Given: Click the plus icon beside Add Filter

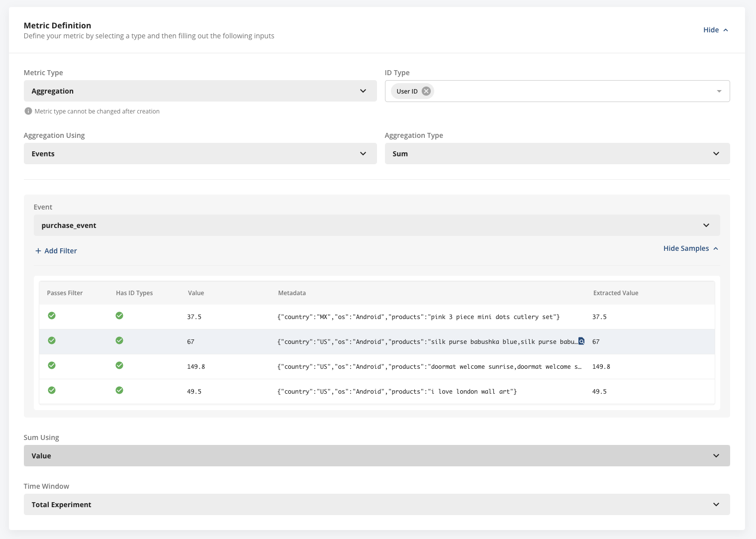Looking at the screenshot, I should pos(38,250).
